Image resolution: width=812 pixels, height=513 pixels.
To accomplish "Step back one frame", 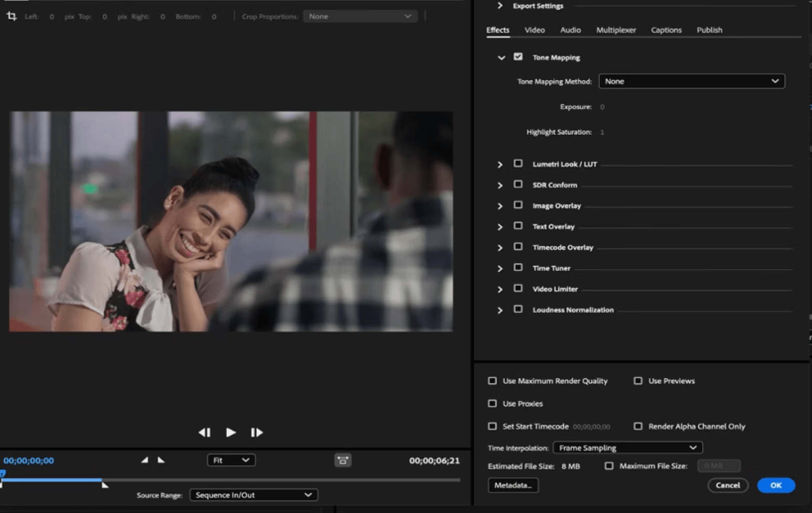I will 204,432.
